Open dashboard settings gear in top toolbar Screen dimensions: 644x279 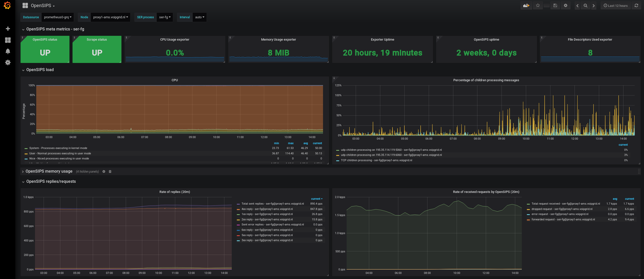[566, 6]
